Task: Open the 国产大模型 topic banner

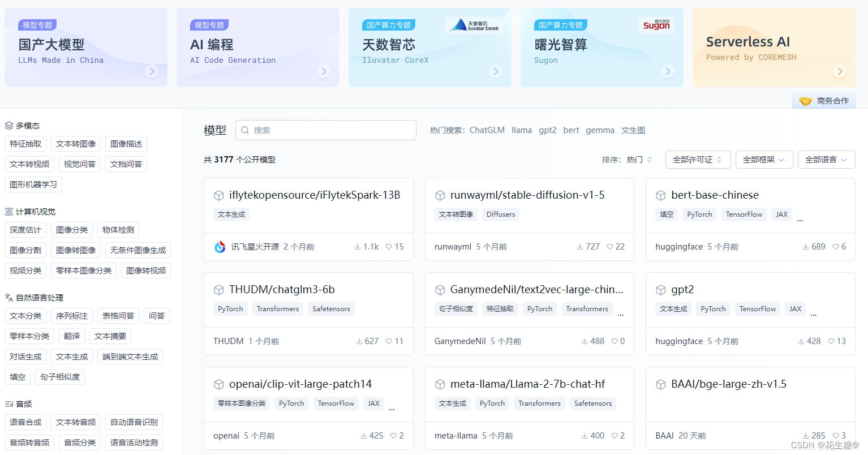Action: [86, 48]
